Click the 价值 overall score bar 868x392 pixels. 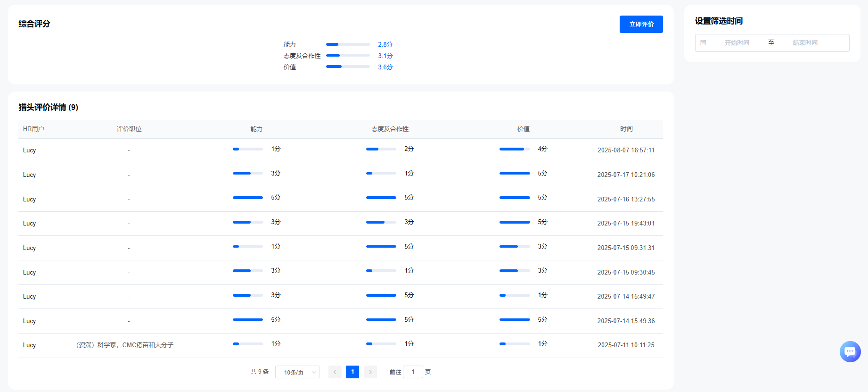[348, 67]
